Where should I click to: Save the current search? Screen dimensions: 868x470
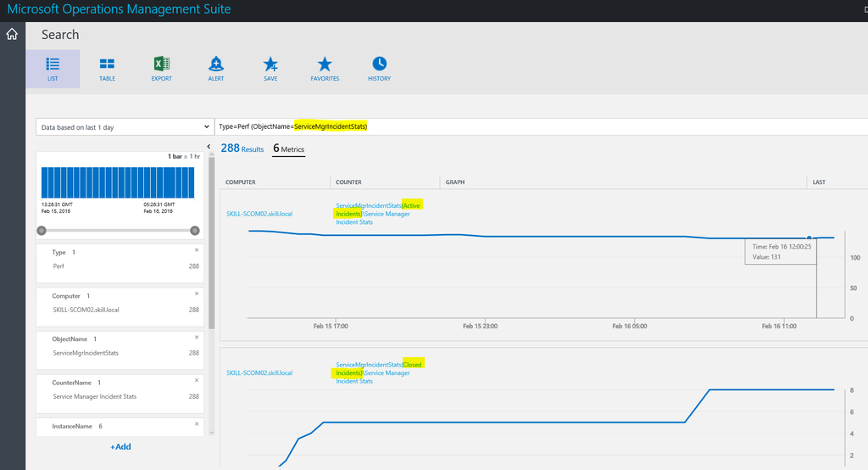[270, 69]
